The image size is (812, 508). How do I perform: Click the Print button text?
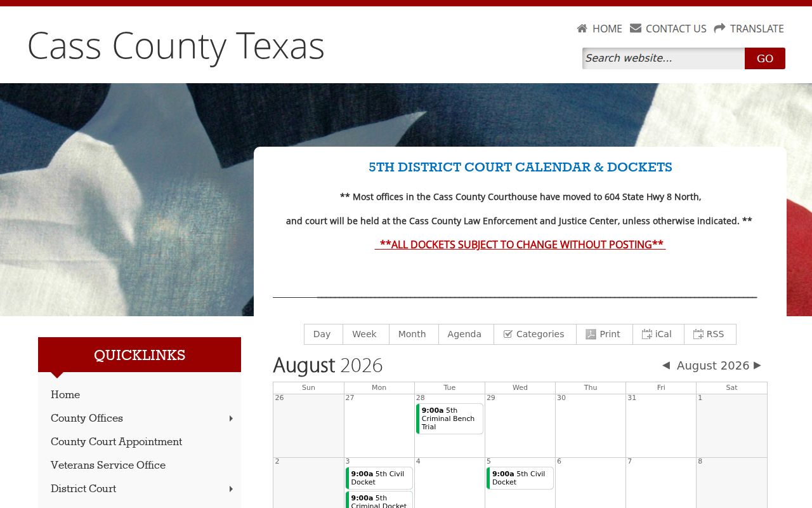click(x=610, y=334)
